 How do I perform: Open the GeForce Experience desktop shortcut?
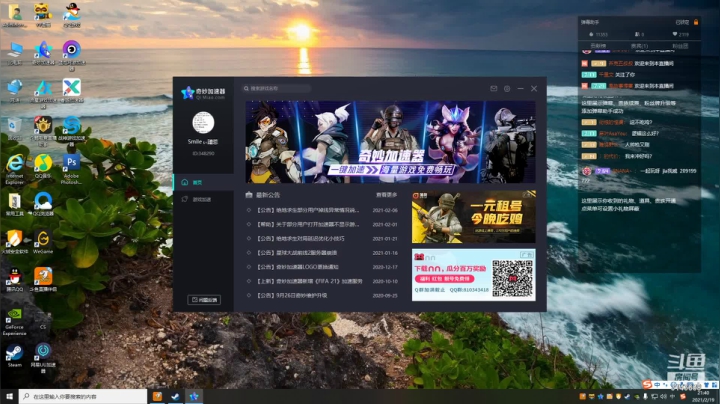(x=15, y=321)
